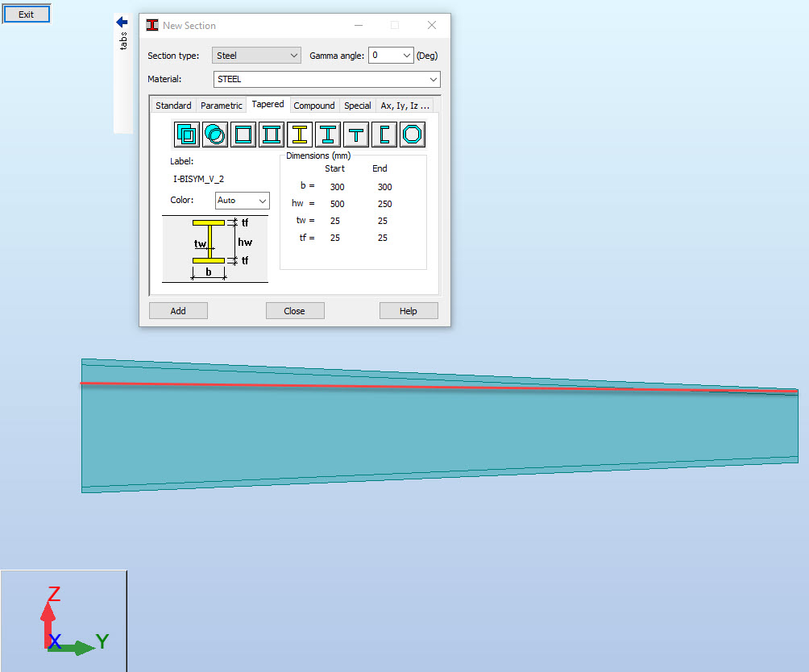
Task: Open the Ax, Iy, Iz tab
Action: 405,105
